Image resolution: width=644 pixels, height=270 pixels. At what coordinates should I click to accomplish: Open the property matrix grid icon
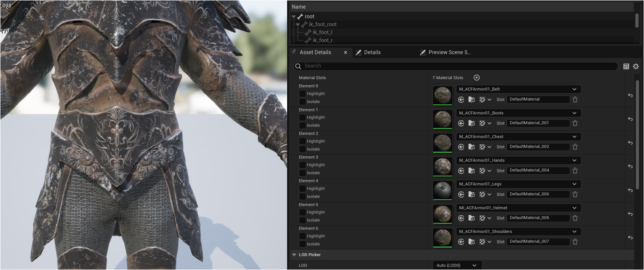point(626,66)
